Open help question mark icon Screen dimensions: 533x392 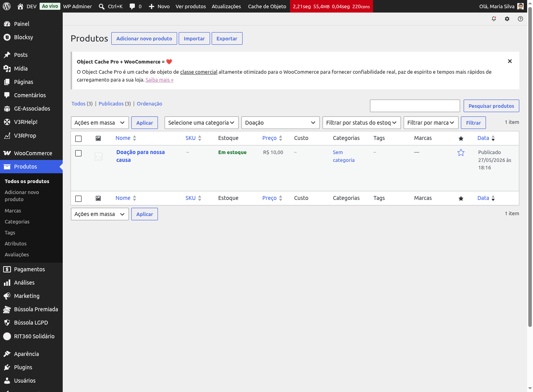click(520, 19)
